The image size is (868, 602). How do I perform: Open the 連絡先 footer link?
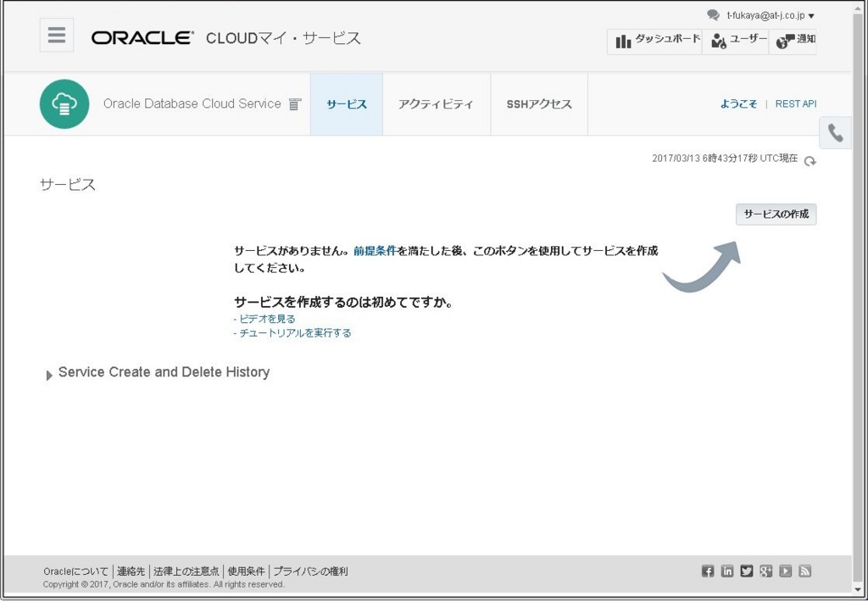[131, 571]
